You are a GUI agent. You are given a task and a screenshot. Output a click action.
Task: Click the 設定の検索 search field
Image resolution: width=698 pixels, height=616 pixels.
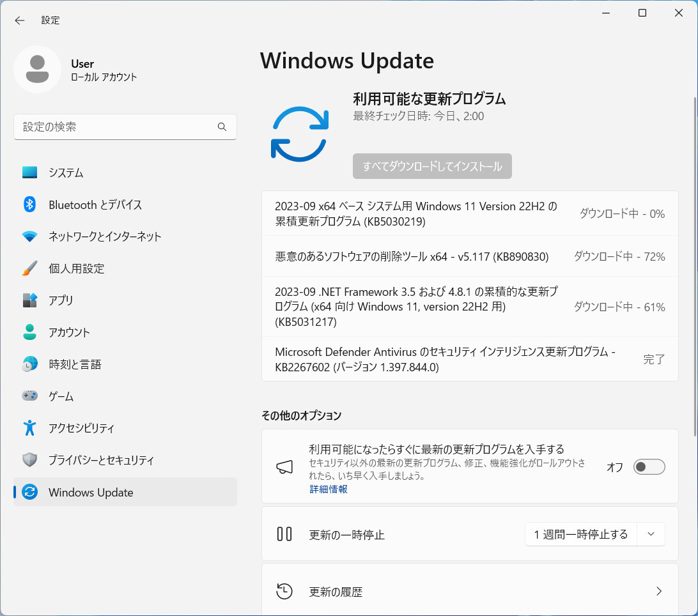125,127
